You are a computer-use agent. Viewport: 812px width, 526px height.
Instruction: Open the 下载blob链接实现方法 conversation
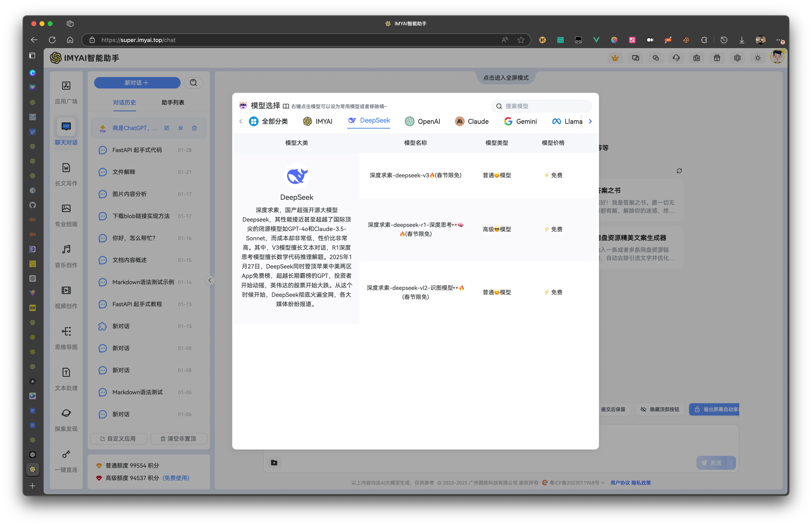[x=148, y=216]
